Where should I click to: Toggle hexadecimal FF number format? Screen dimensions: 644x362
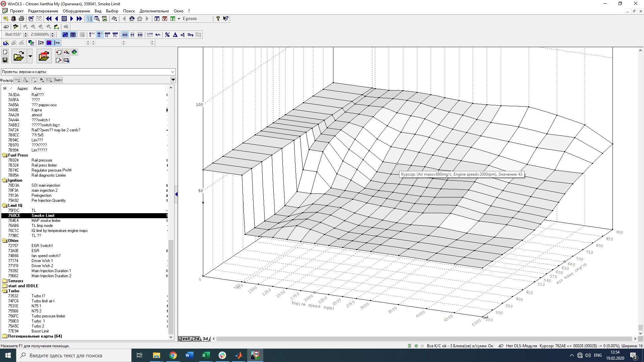(x=132, y=35)
